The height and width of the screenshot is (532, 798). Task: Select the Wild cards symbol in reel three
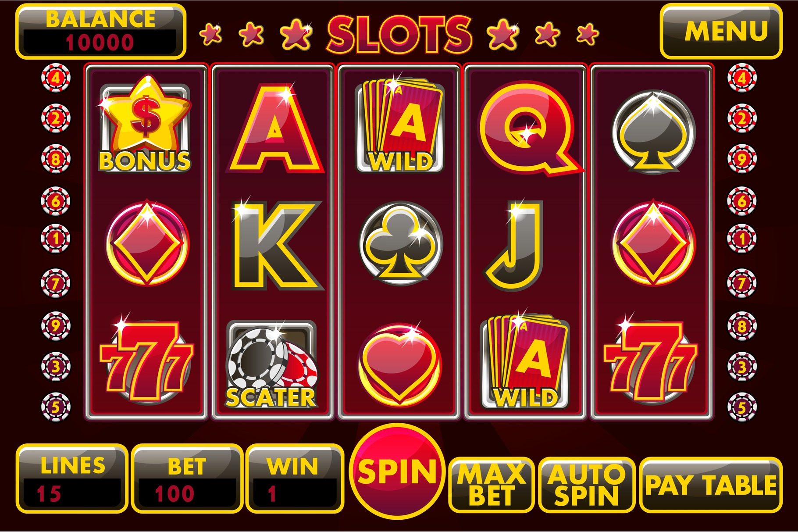pyautogui.click(x=401, y=125)
